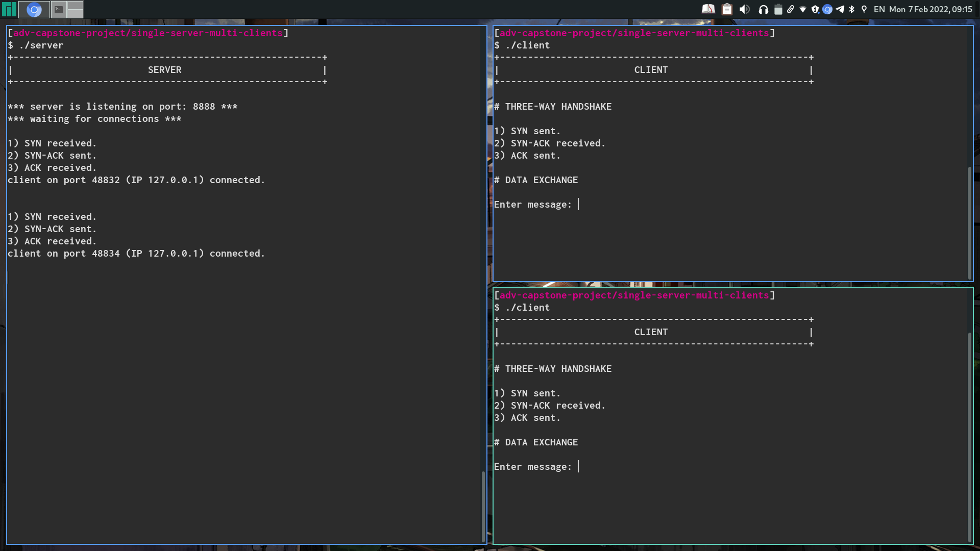Open Telegram tray icon

840,9
